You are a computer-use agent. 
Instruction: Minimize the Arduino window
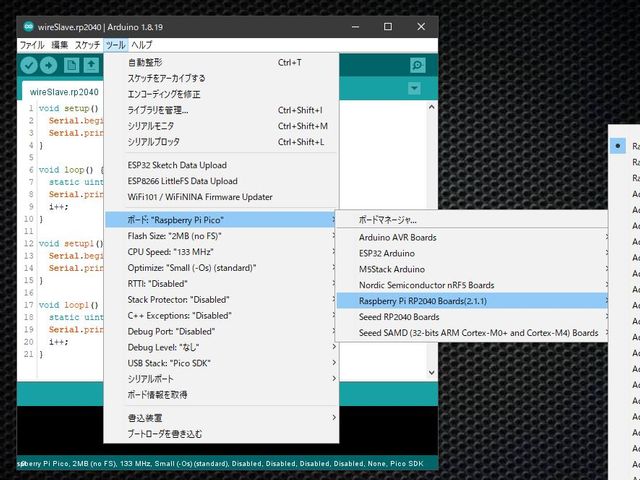(356, 27)
